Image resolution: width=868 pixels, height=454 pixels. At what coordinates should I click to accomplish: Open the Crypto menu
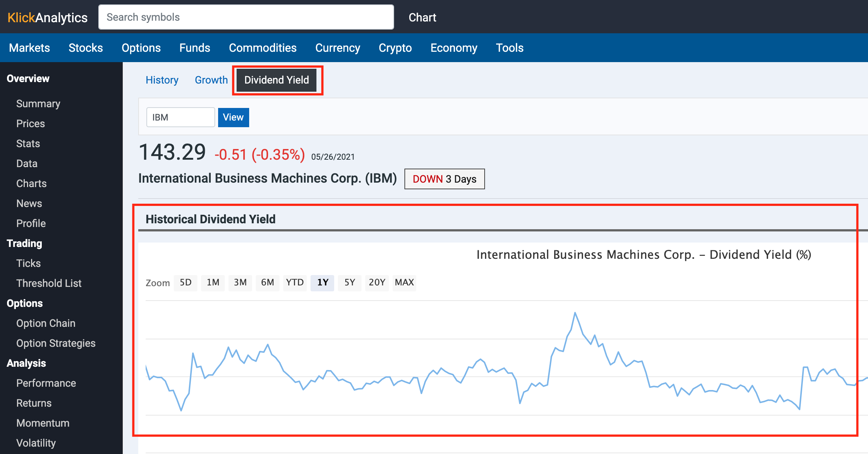[x=395, y=48]
